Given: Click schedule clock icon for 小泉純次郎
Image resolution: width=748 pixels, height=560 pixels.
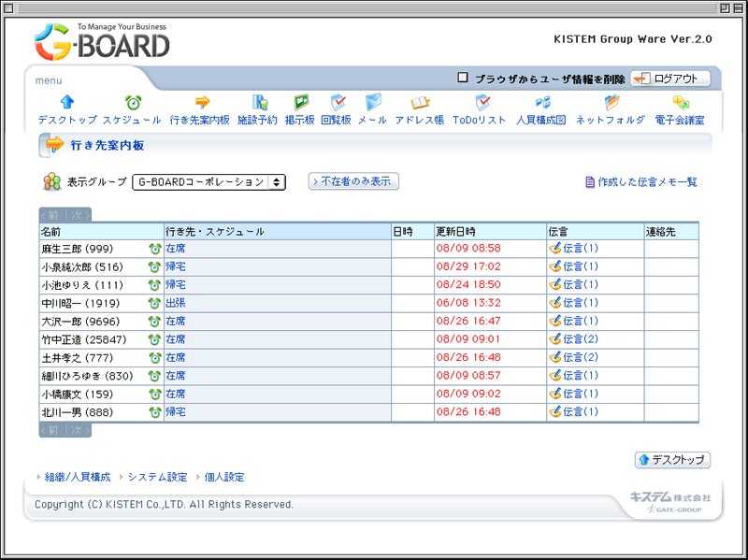Looking at the screenshot, I should [154, 267].
